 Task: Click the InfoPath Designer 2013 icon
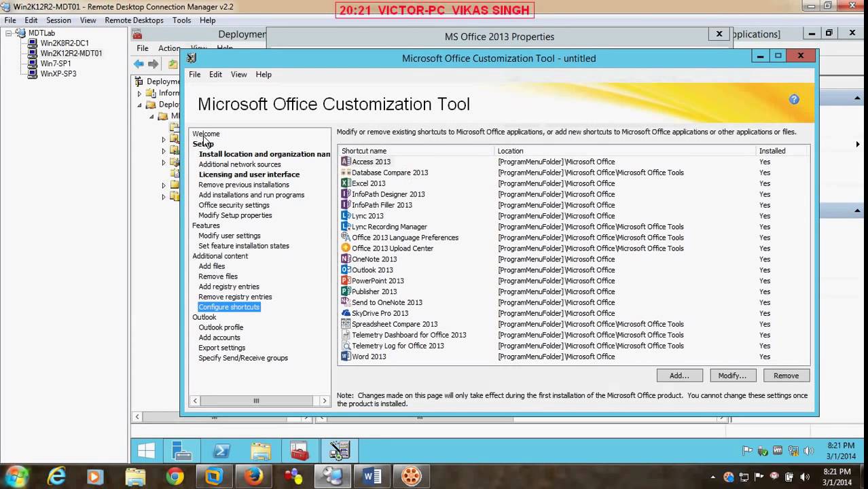[x=346, y=194]
